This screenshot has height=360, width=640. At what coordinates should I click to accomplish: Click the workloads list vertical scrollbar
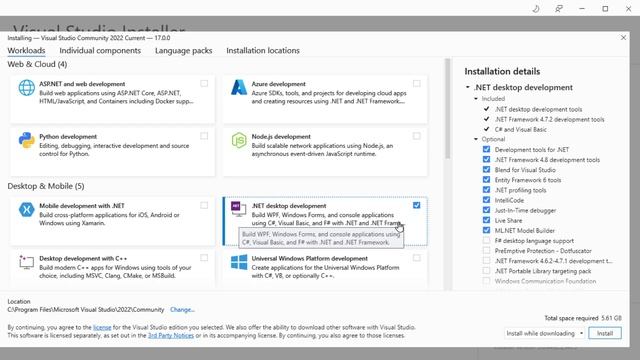[x=447, y=109]
